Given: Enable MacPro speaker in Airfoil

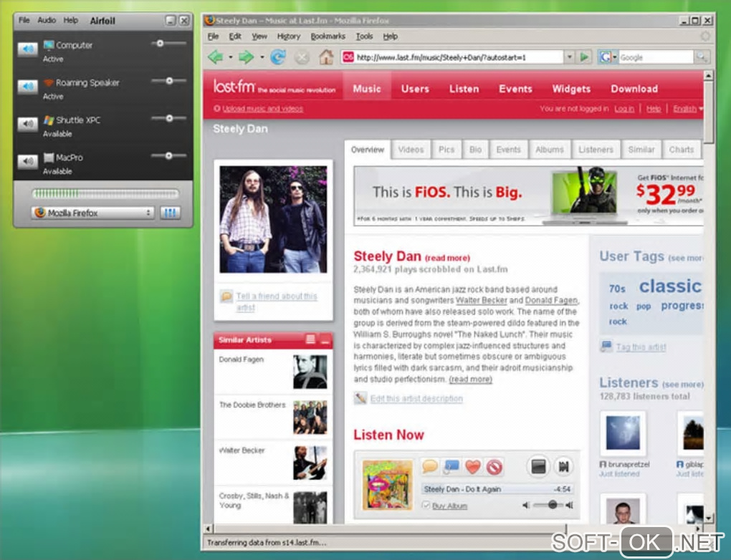Looking at the screenshot, I should click(27, 161).
